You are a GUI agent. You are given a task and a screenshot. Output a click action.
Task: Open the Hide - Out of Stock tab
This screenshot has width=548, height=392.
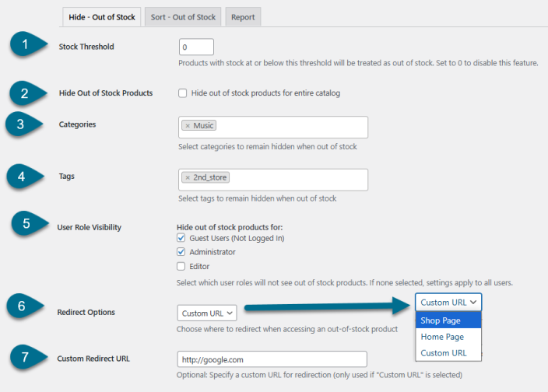point(102,17)
